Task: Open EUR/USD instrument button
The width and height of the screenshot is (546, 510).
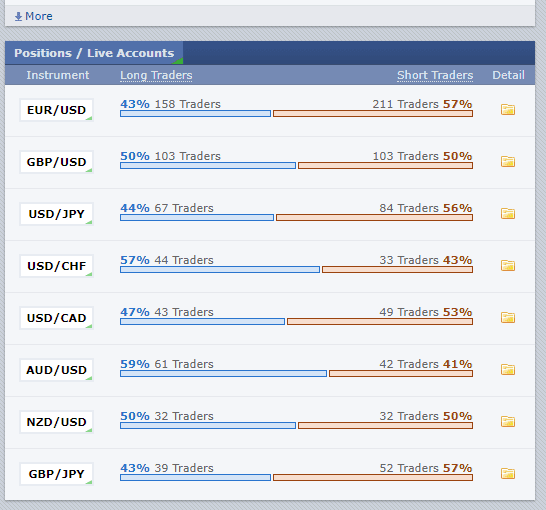Action: pos(56,110)
